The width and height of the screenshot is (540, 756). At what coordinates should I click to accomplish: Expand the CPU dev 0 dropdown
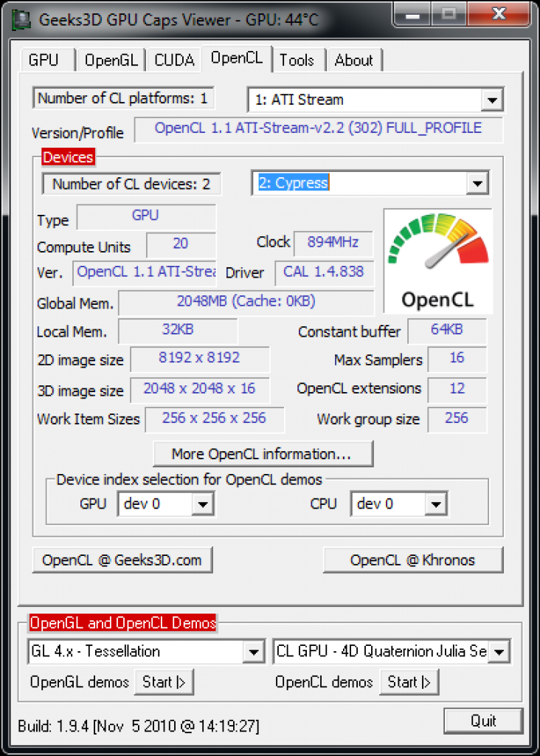436,504
